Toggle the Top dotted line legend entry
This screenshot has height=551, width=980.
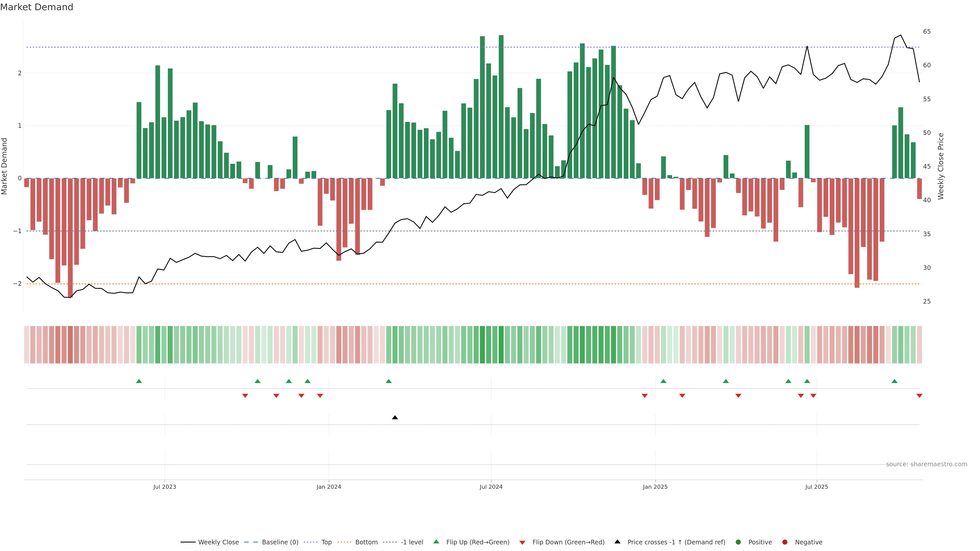[326, 542]
